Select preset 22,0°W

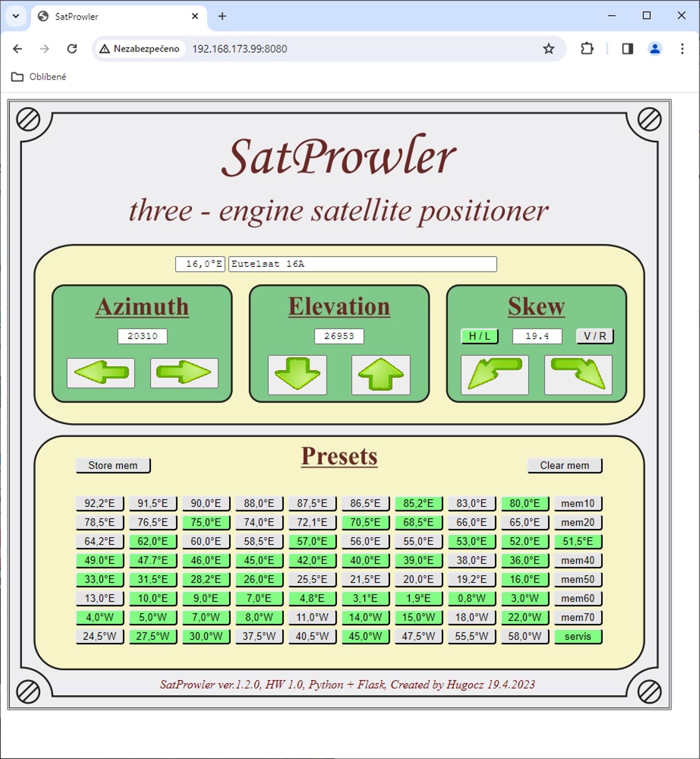[525, 617]
